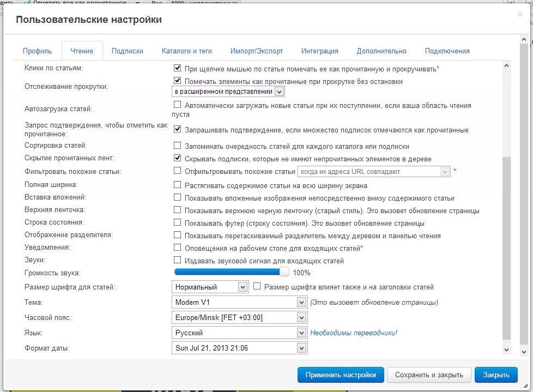Open the Тема dropdown Modern V1

(x=240, y=302)
